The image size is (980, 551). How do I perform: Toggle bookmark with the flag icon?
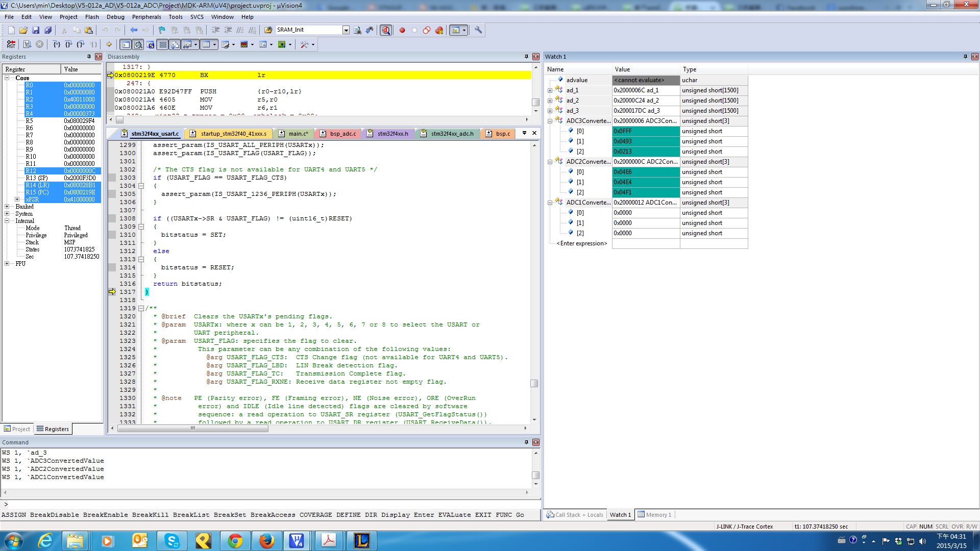pos(162,30)
